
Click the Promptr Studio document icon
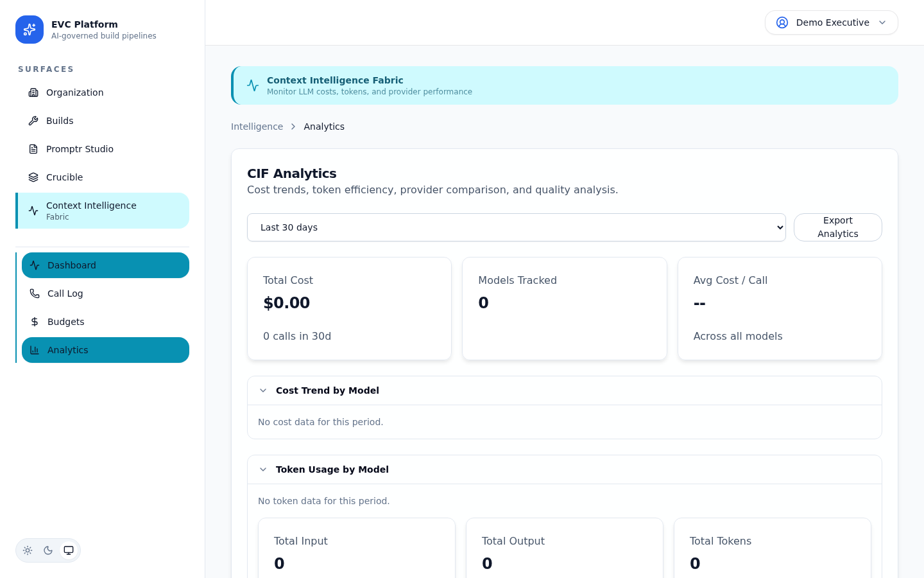[33, 149]
